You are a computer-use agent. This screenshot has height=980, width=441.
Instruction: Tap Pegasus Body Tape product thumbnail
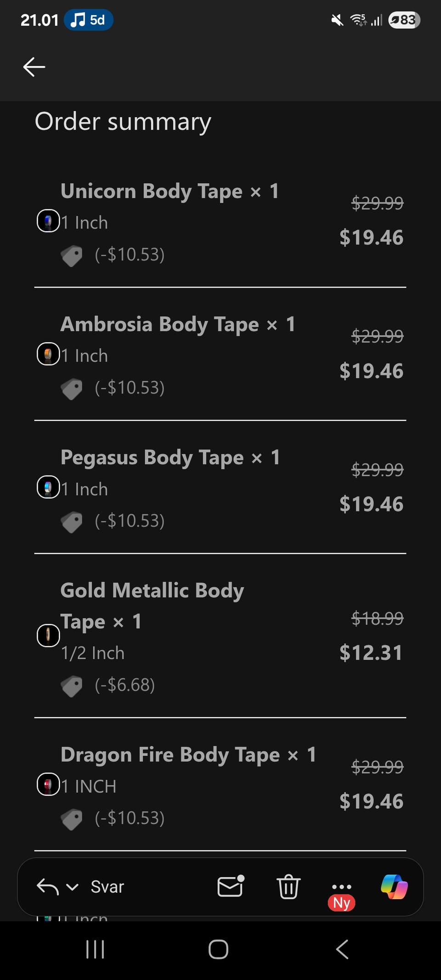pos(48,487)
